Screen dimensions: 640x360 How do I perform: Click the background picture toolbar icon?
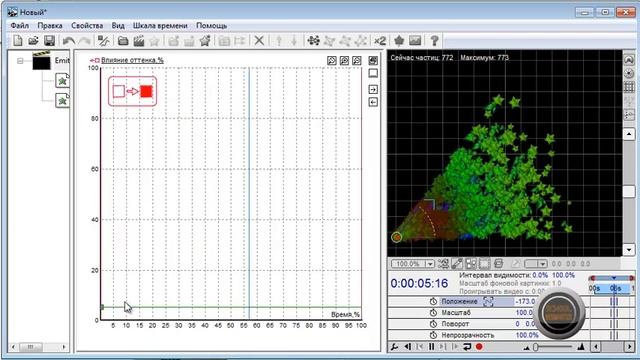click(x=415, y=40)
